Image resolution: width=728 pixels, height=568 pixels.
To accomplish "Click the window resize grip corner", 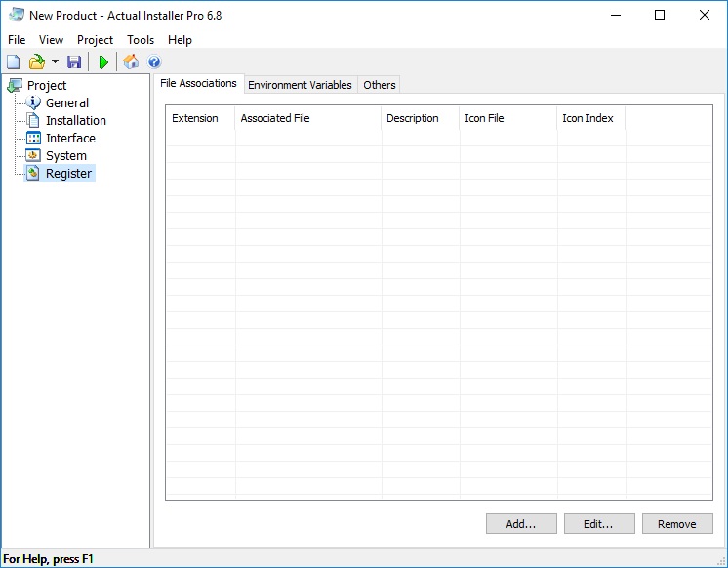I will (721, 560).
